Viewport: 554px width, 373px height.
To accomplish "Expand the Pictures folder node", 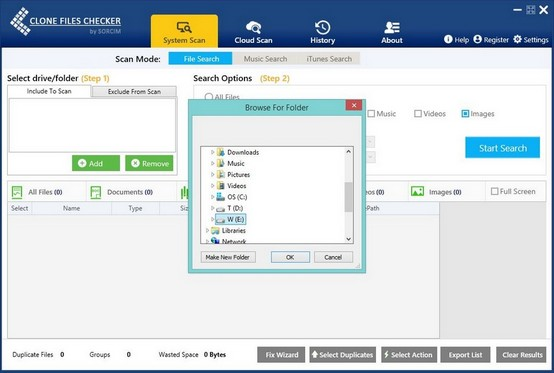I will (x=212, y=174).
